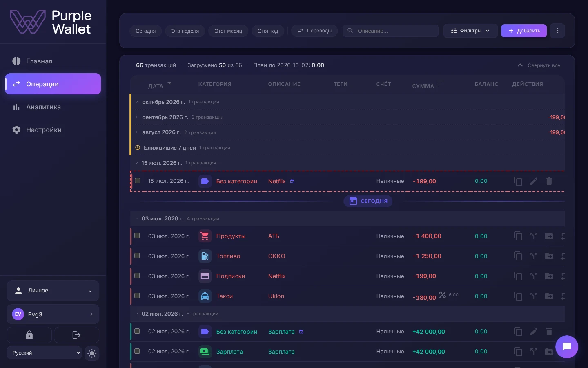The width and height of the screenshot is (588, 368).
Task: Open the three-dot more options menu
Action: coord(557,31)
